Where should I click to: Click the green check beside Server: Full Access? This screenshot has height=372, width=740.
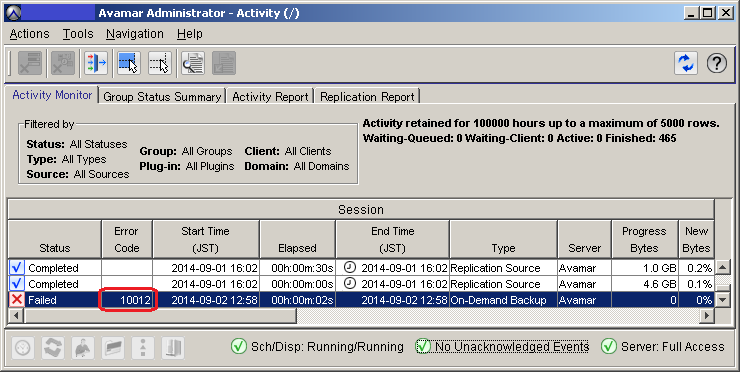pos(609,347)
